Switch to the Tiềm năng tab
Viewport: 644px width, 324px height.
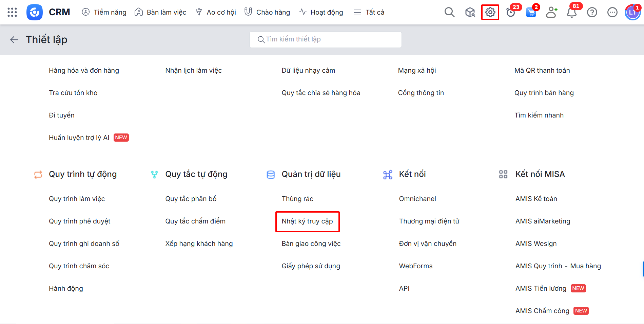[x=104, y=12]
